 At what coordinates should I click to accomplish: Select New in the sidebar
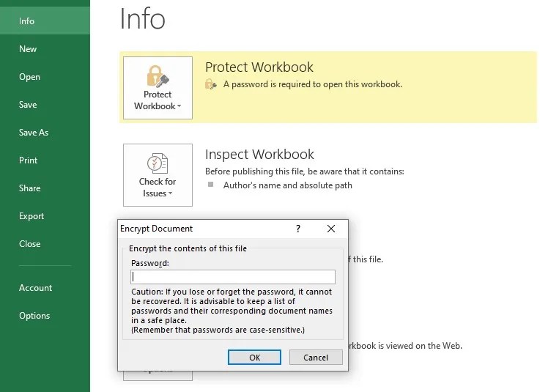click(45, 49)
